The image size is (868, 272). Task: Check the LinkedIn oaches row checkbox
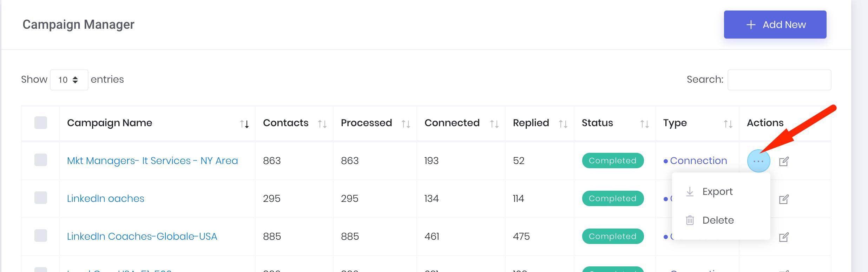pyautogui.click(x=40, y=198)
